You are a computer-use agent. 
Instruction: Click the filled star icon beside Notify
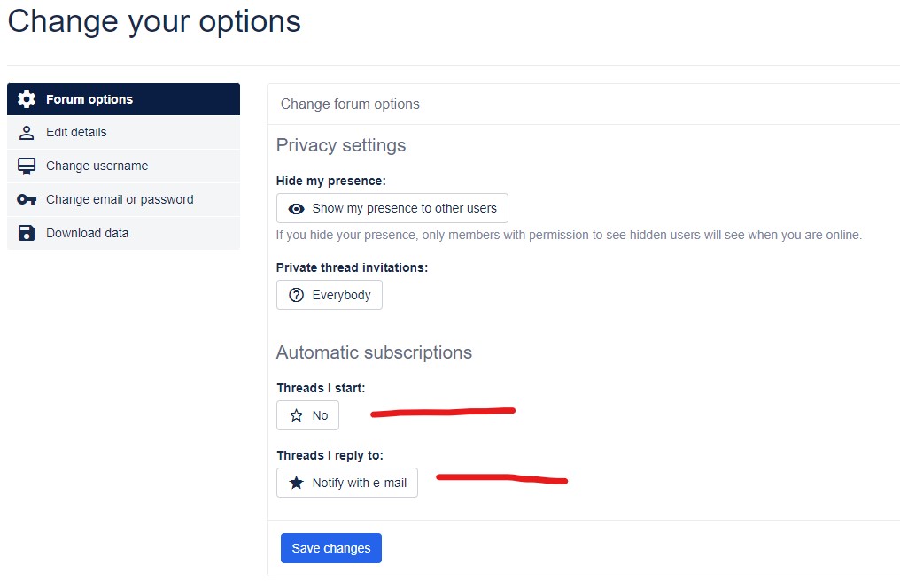(296, 483)
